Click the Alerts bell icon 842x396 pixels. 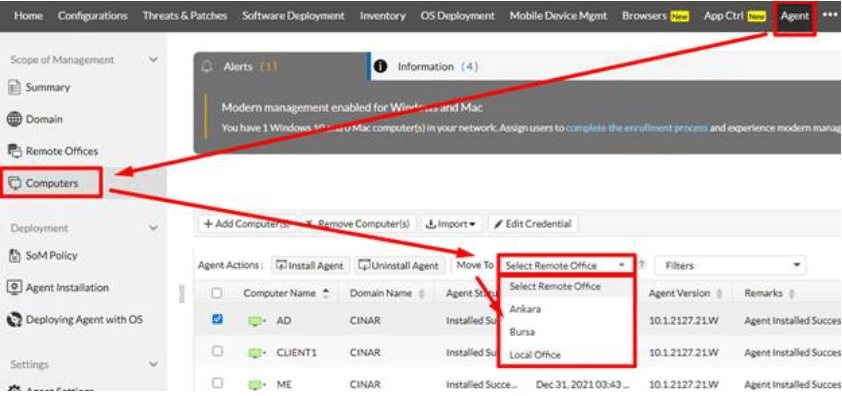207,67
